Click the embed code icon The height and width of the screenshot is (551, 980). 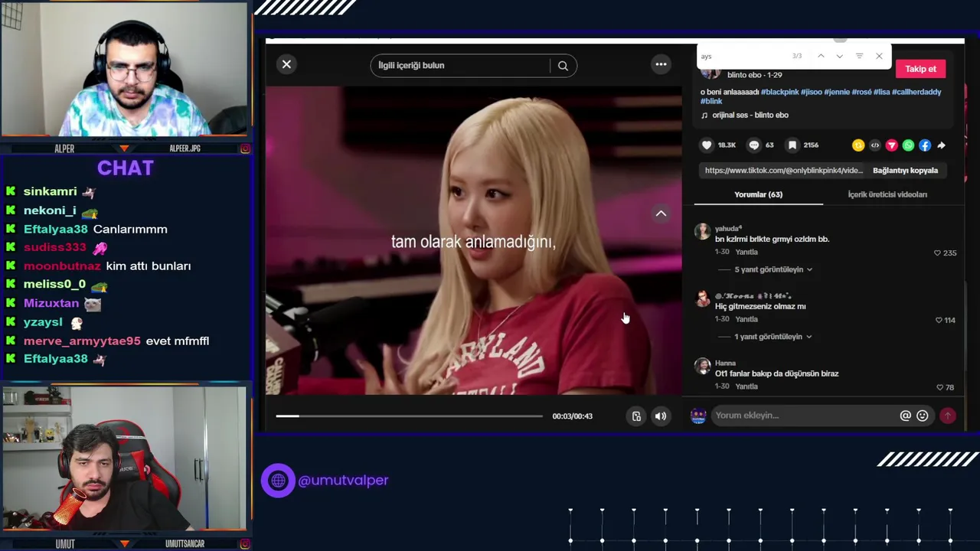[875, 145]
